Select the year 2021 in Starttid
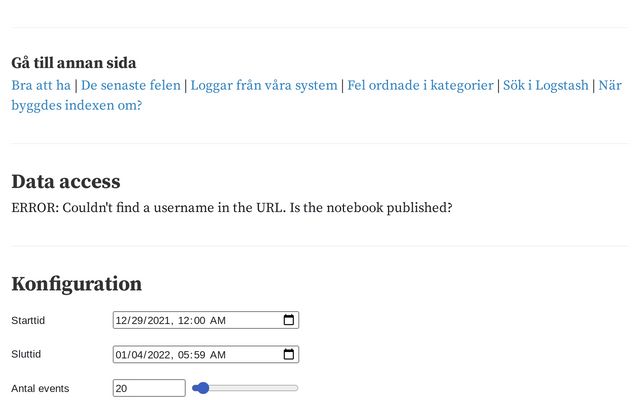Screen dimensions: 640x400 [158, 320]
